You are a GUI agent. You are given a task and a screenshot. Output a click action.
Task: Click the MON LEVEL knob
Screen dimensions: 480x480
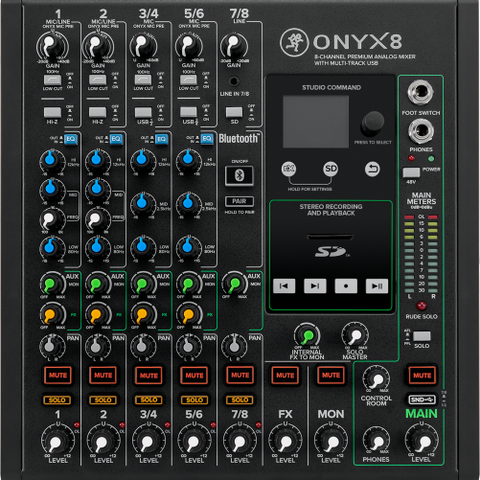click(x=331, y=442)
